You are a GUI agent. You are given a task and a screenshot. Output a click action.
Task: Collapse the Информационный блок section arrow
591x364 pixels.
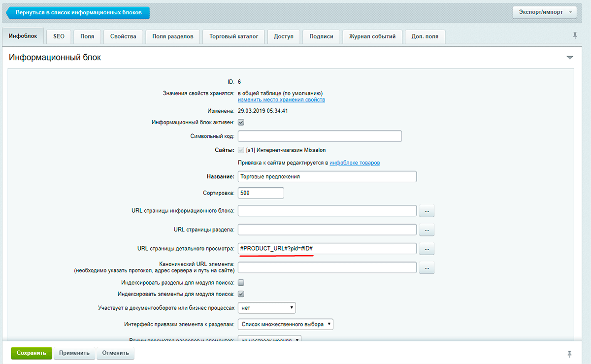pos(570,58)
